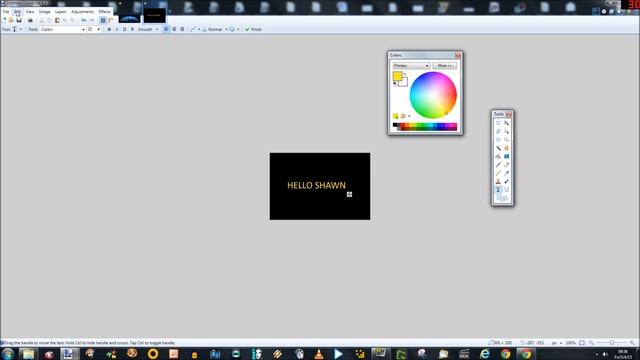
Task: Toggle the rulers display
Action: (111, 20)
